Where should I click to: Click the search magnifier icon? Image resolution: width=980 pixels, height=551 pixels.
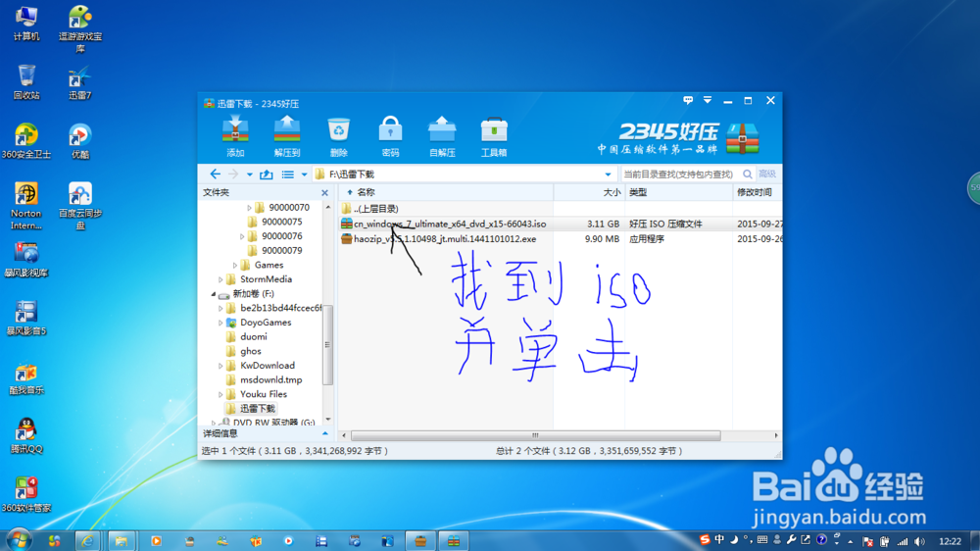coord(748,174)
